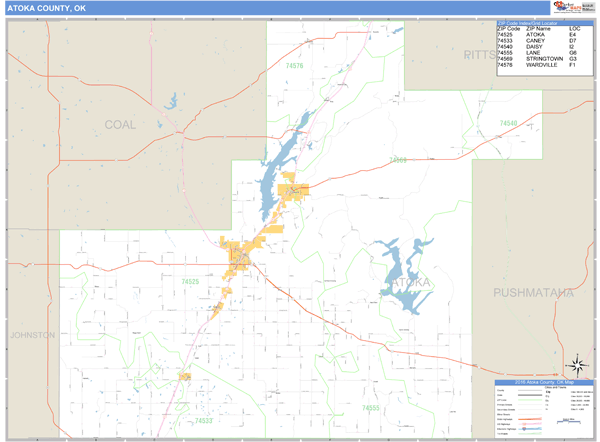This screenshot has width=600, height=442.
Task: Click the orange city area near ZIP 74525
Action: [241, 256]
